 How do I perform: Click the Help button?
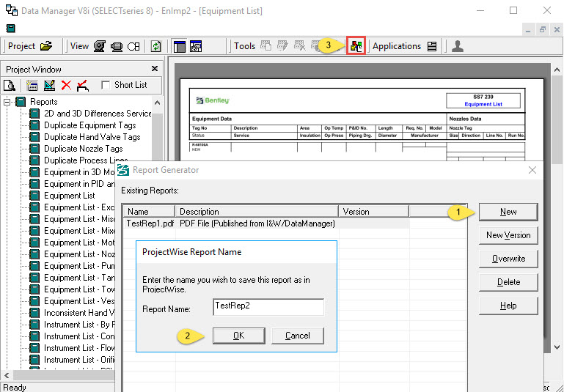pyautogui.click(x=508, y=306)
